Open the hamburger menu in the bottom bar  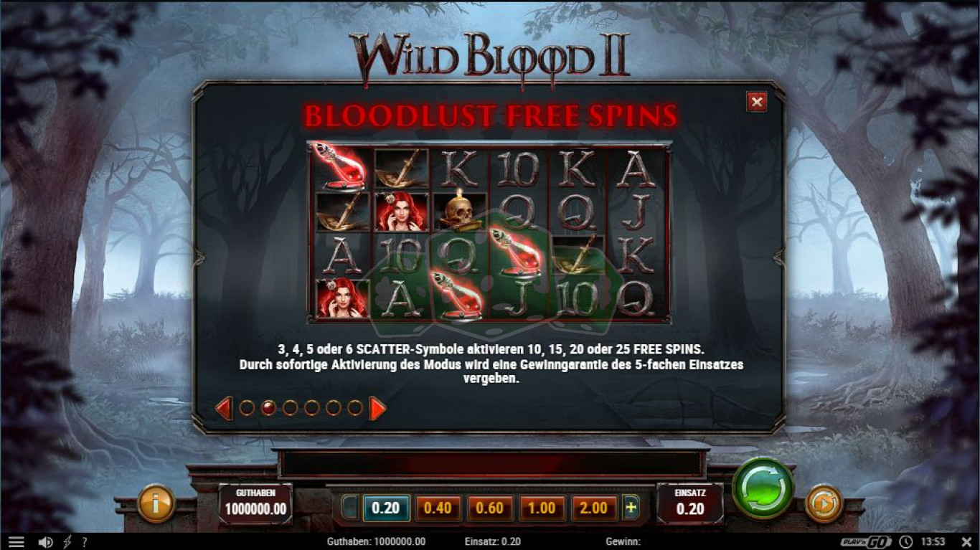tap(16, 542)
